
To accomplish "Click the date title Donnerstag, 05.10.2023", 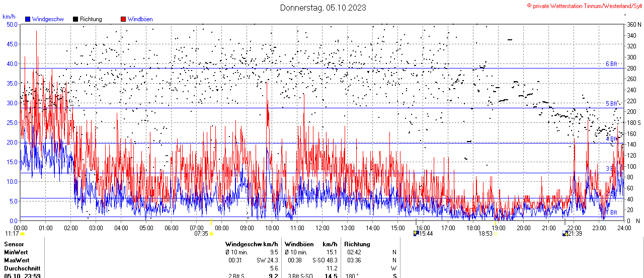I will [323, 8].
